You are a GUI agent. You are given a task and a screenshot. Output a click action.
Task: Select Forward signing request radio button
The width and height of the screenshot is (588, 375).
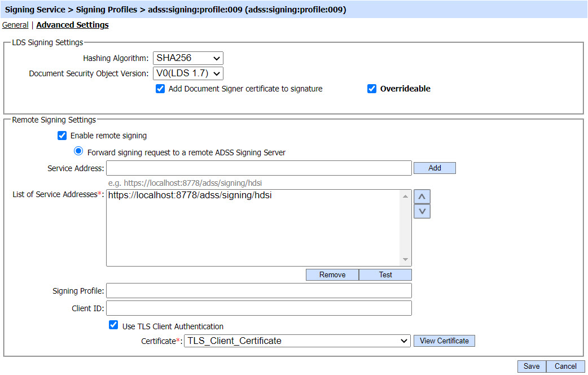pos(78,152)
